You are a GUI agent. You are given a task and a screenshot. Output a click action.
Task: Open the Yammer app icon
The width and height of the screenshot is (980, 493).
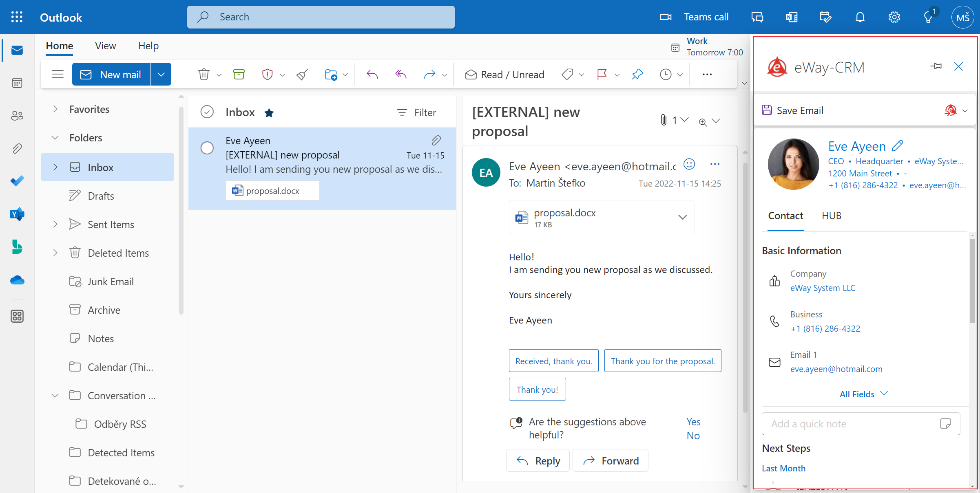(17, 214)
